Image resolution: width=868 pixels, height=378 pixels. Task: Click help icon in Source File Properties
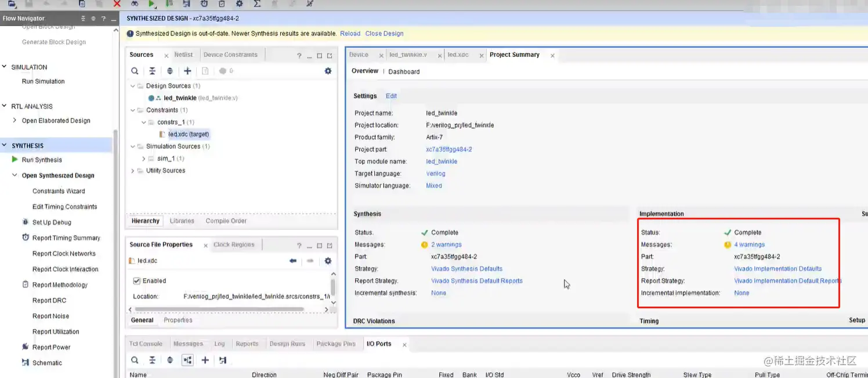coord(299,246)
